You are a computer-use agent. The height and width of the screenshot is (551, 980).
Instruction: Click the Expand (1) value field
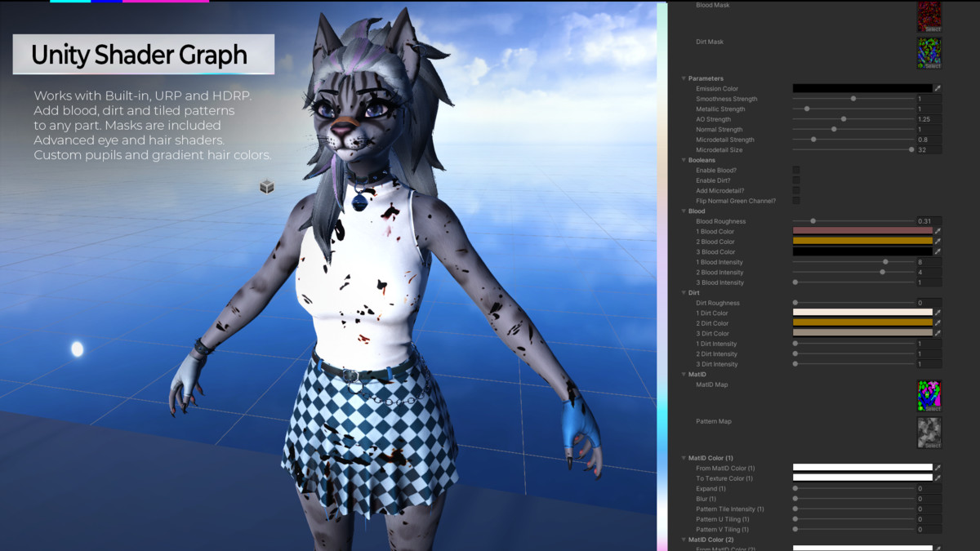tap(929, 489)
